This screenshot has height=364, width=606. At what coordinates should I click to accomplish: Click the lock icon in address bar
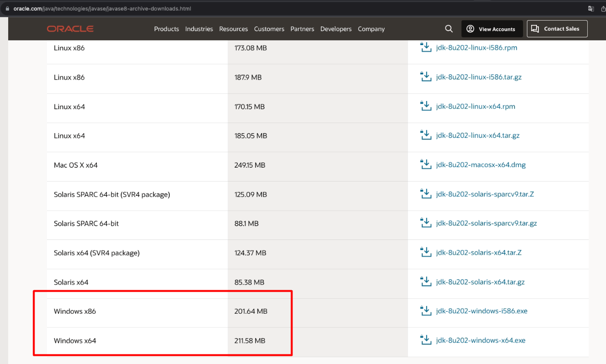pyautogui.click(x=7, y=9)
